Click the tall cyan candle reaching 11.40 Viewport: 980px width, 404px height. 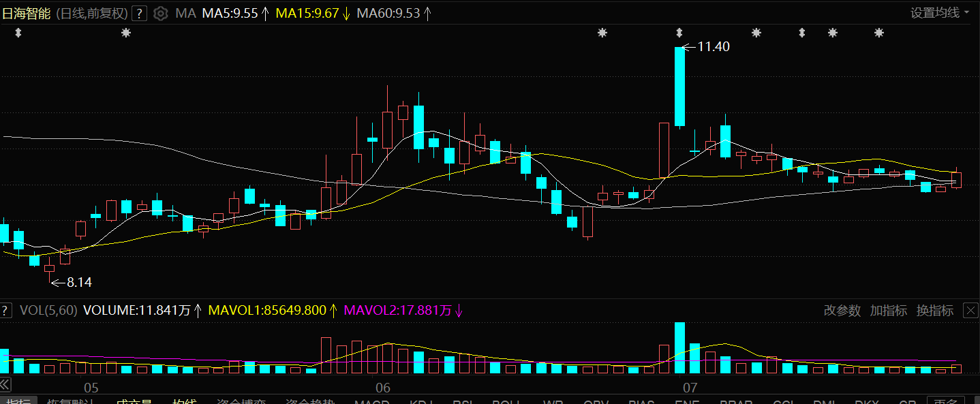(679, 87)
